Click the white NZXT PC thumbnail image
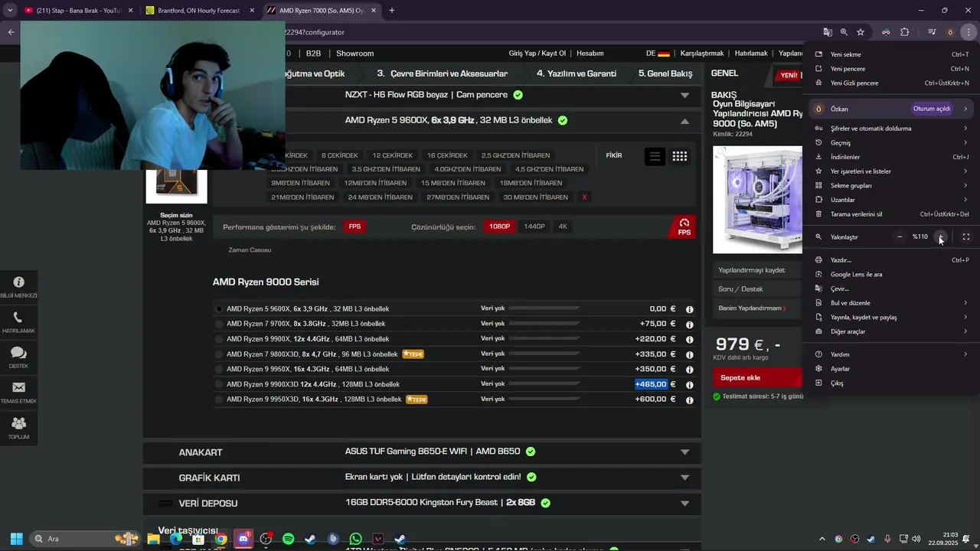 pos(757,200)
